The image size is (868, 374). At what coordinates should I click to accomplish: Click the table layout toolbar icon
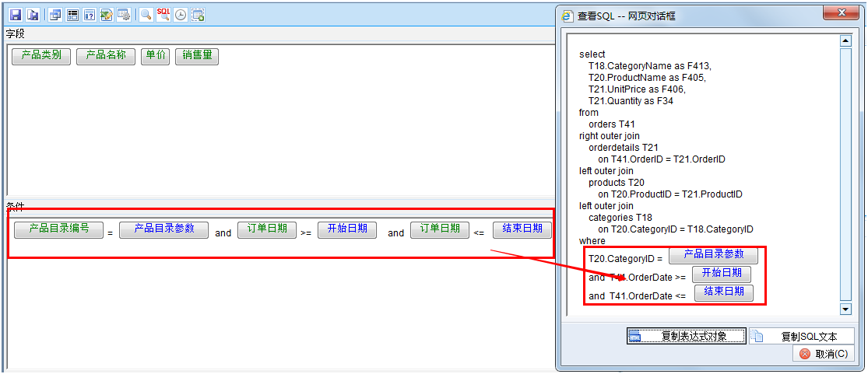72,15
